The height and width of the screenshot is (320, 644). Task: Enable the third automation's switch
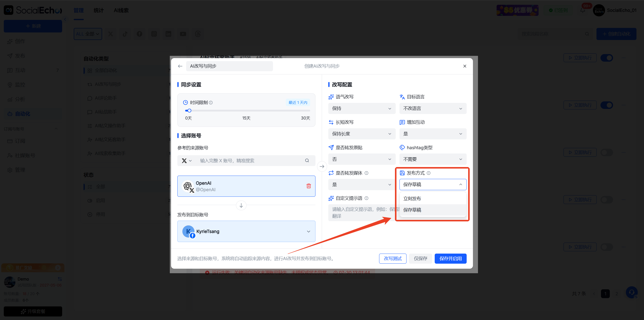[x=607, y=152]
